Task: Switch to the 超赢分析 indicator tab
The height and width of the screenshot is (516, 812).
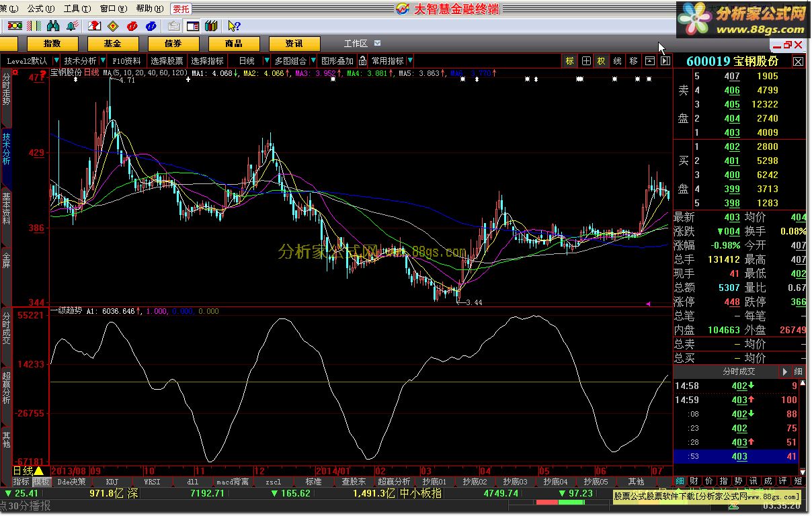Action: pos(394,482)
